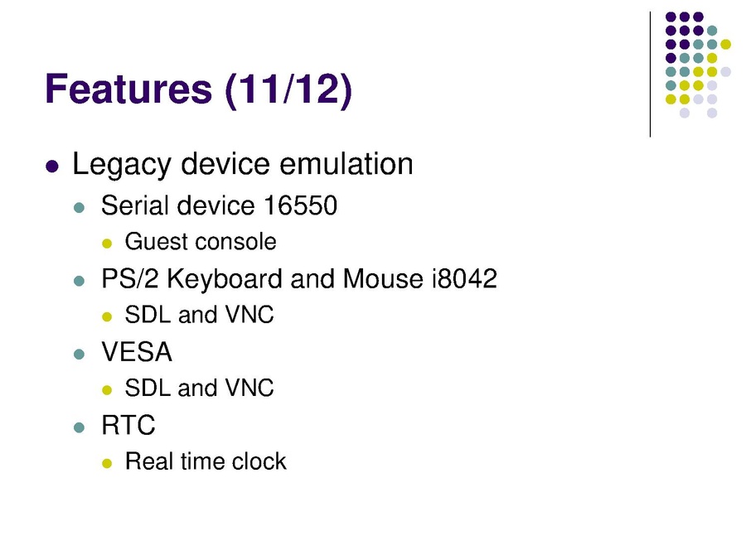
Task: Click the teal bullet beside PS/2 Keyboard
Action: tap(80, 281)
